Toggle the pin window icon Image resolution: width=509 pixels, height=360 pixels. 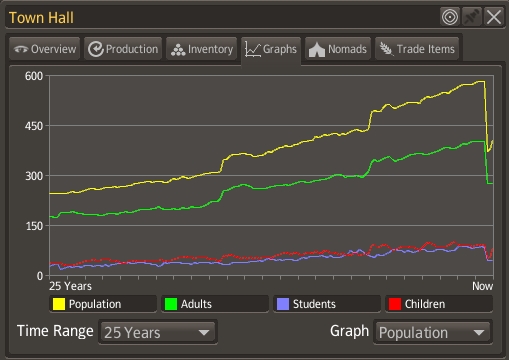(x=472, y=17)
